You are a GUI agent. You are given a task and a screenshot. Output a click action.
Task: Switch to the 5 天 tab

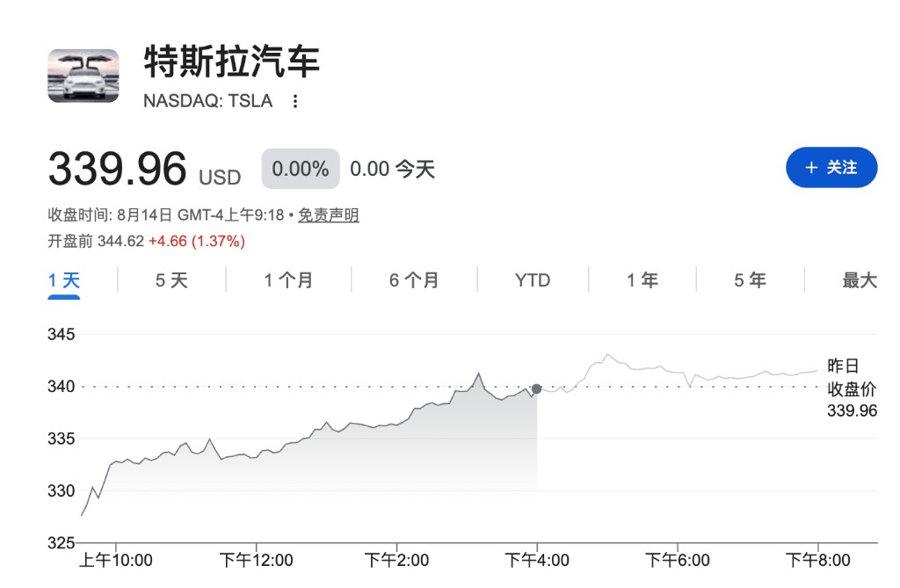tap(171, 280)
